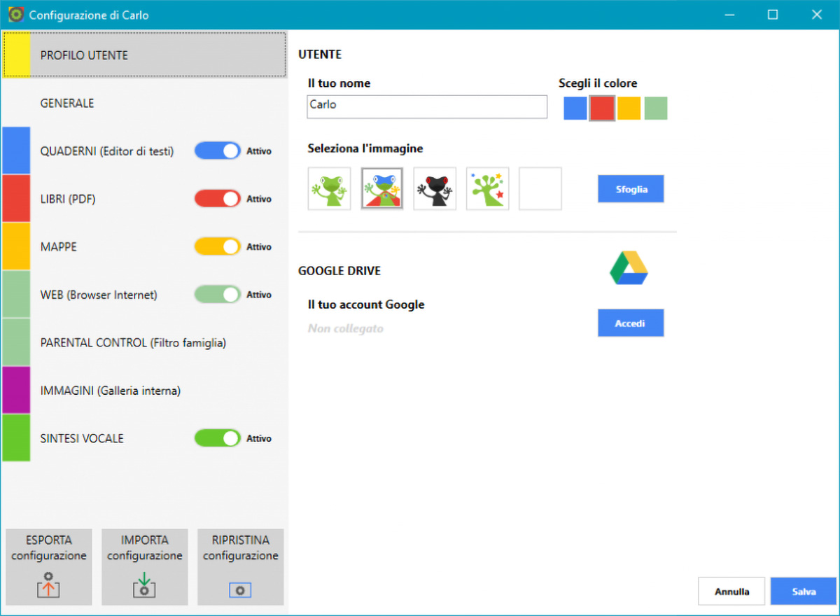
Task: Select the empty blank avatar slot
Action: (x=540, y=188)
